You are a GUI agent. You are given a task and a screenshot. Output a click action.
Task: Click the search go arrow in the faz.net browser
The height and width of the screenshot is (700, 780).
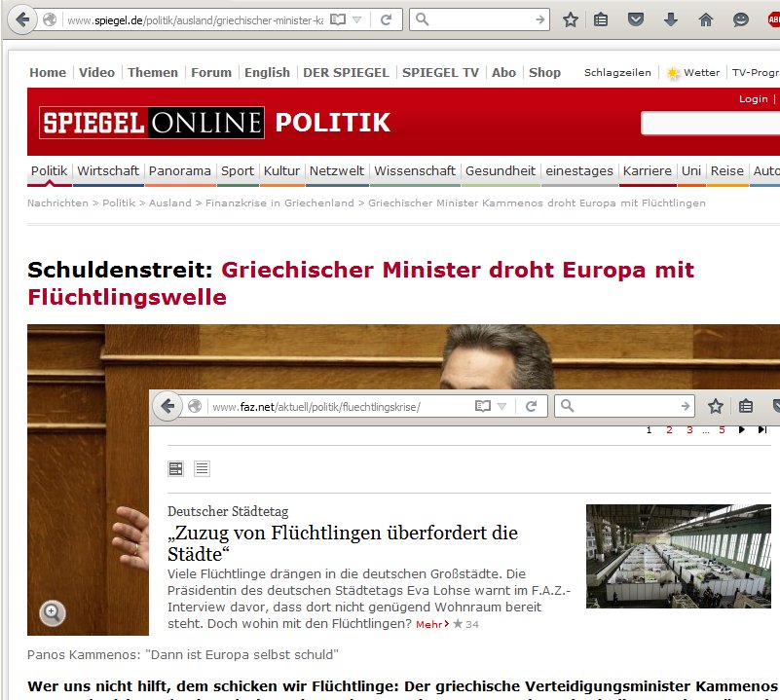[686, 407]
